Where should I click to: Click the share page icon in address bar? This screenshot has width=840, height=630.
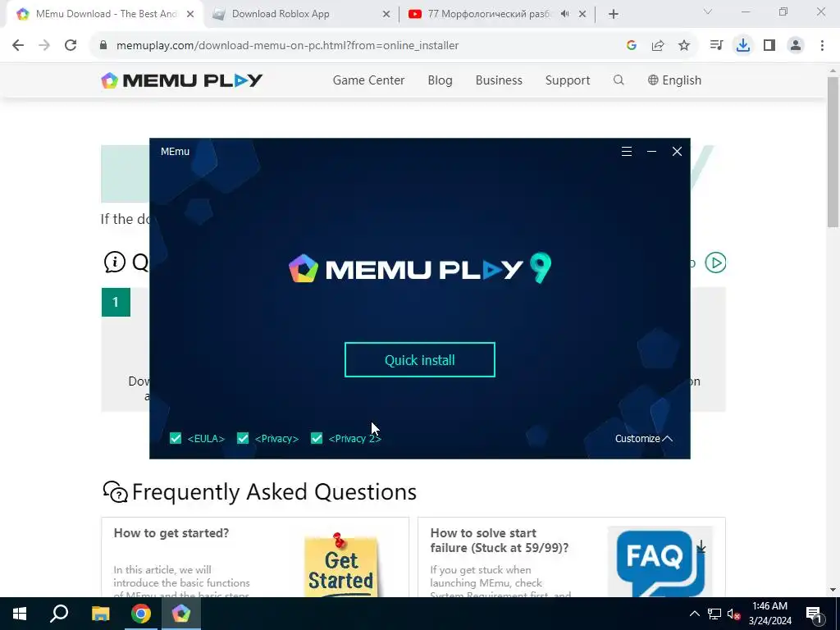(658, 45)
